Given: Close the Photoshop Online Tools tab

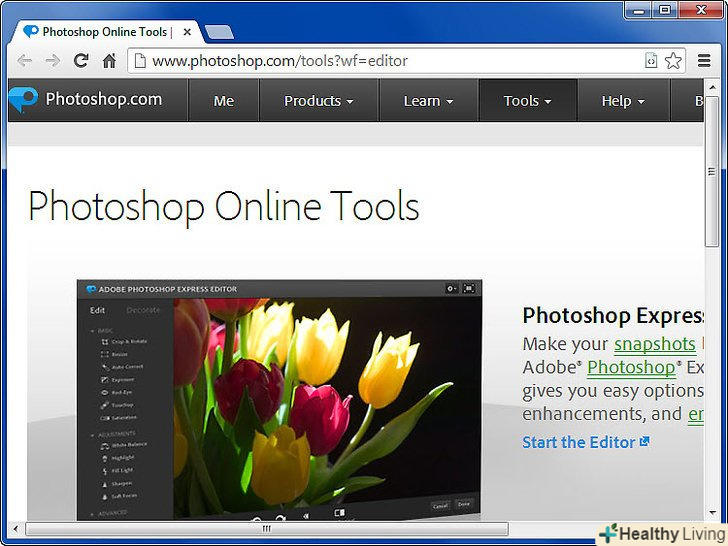Looking at the screenshot, I should pyautogui.click(x=187, y=32).
